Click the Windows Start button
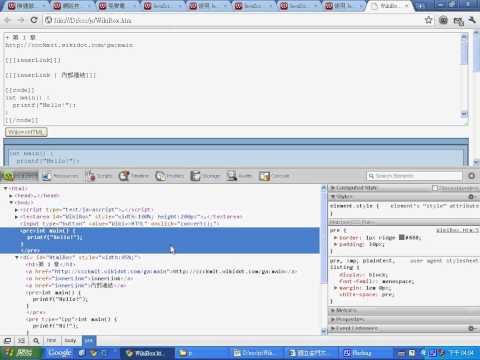The height and width of the screenshot is (360, 480). click(x=19, y=353)
